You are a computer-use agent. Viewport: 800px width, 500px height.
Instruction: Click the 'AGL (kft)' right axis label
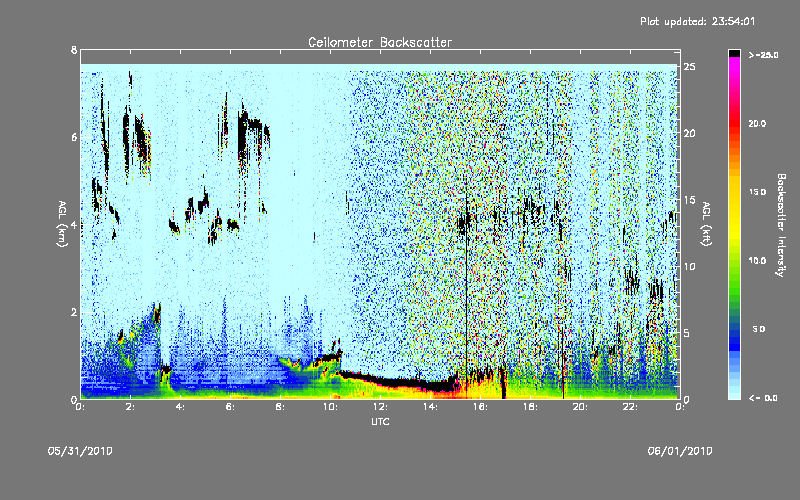coord(706,223)
